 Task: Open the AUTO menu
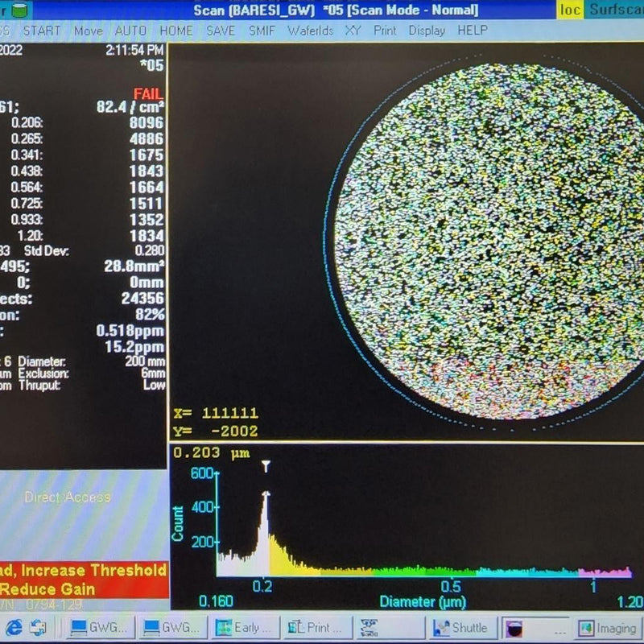point(129,30)
